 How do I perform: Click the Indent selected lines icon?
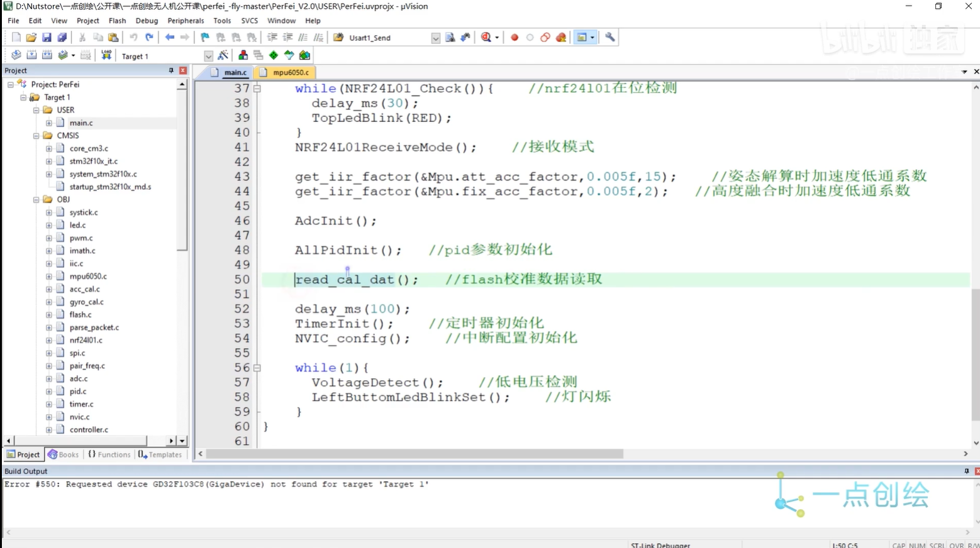[x=272, y=38]
